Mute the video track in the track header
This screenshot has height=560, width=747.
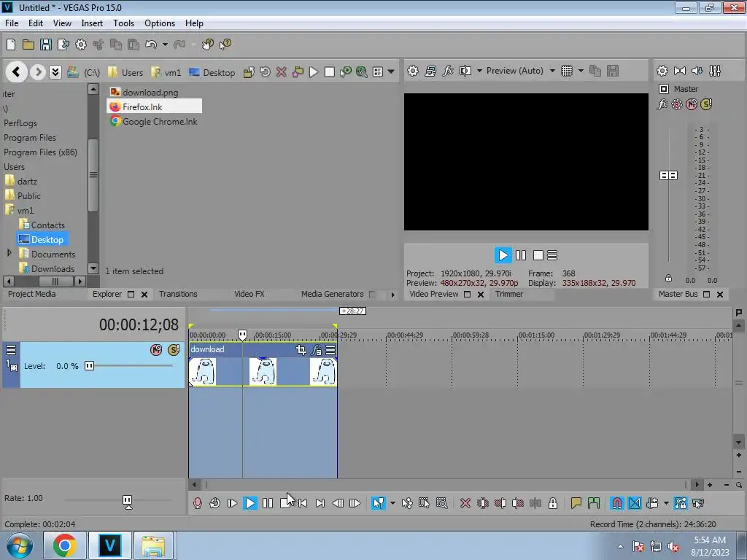[156, 349]
